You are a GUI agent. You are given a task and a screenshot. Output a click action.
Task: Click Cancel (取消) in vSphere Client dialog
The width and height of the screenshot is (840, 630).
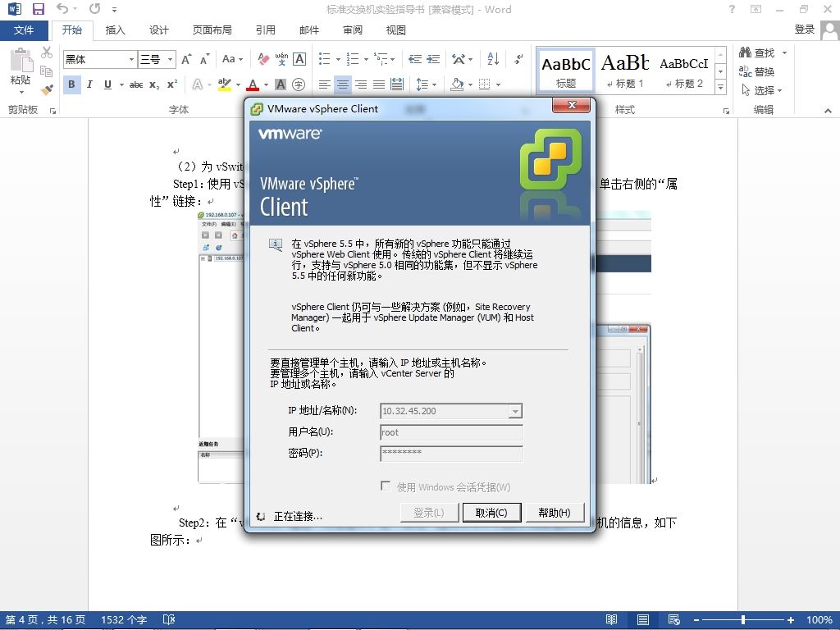coord(491,513)
